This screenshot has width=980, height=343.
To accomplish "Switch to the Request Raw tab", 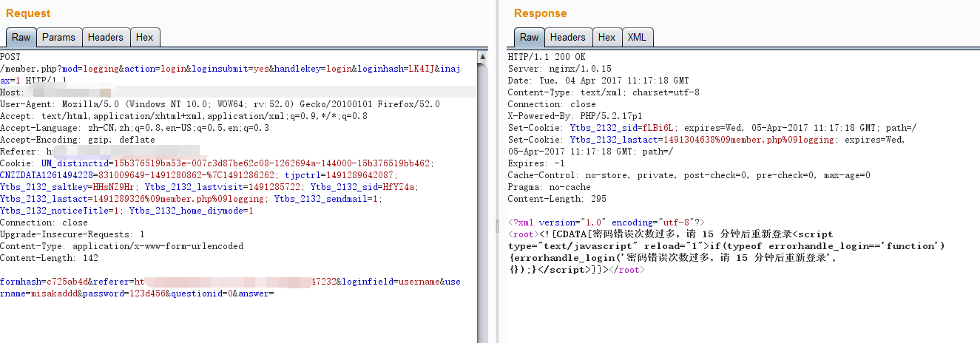I will (x=21, y=38).
